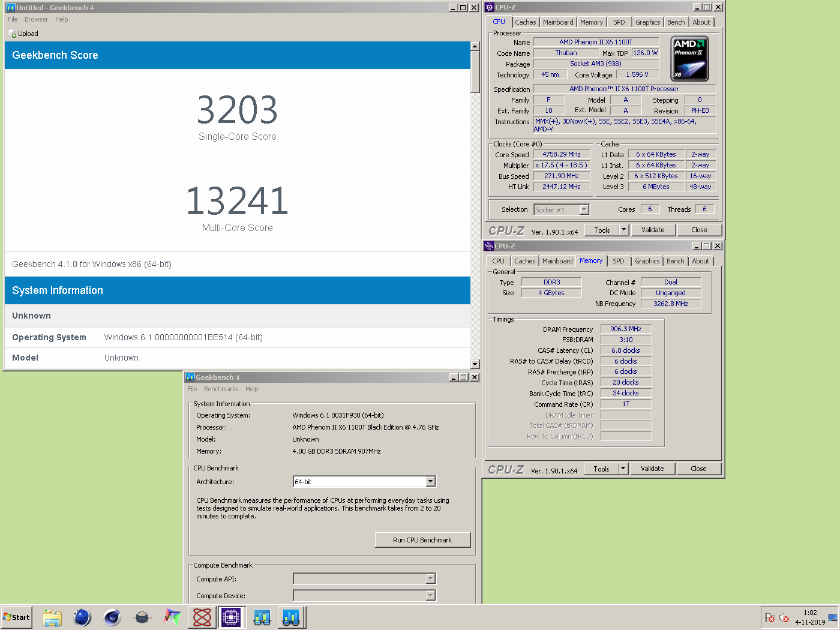
Task: Click Validate button in upper CPU-Z window
Action: tap(653, 230)
